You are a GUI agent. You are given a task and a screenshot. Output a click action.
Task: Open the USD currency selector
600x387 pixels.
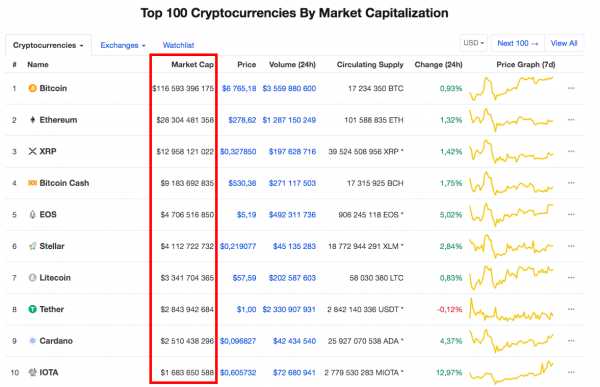point(474,43)
